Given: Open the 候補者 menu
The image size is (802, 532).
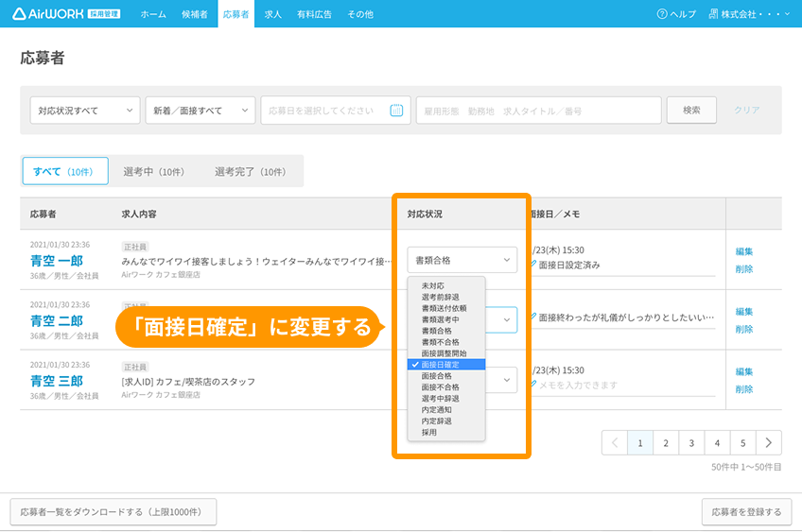Looking at the screenshot, I should pyautogui.click(x=195, y=14).
